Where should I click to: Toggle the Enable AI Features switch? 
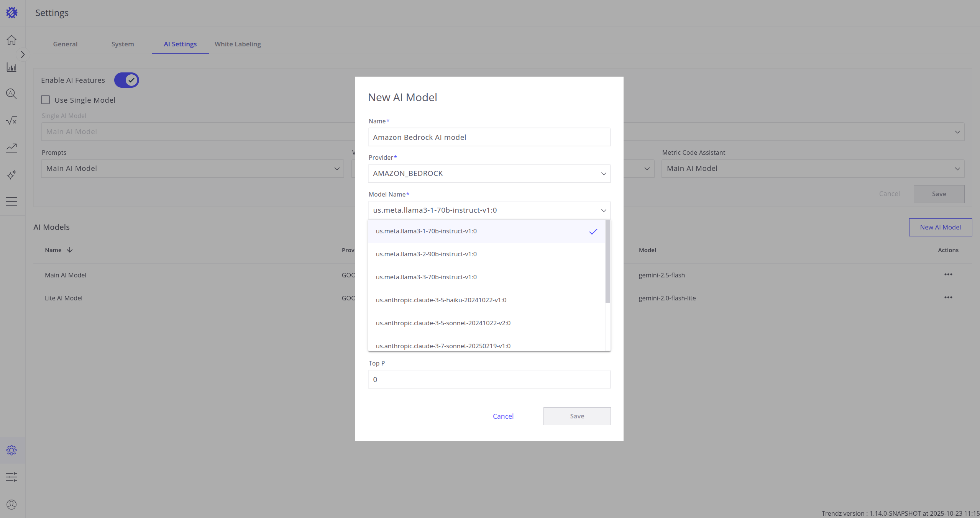(126, 80)
